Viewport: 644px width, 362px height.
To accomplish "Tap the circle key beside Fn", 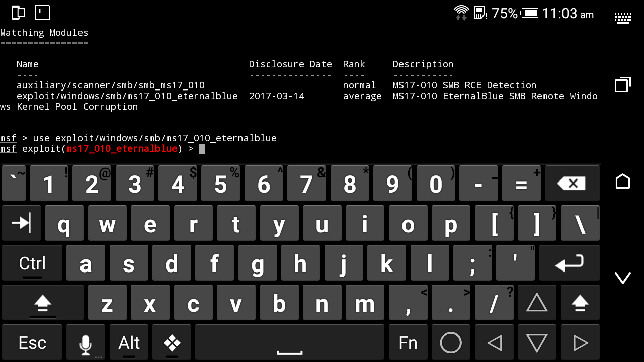I will [x=451, y=342].
